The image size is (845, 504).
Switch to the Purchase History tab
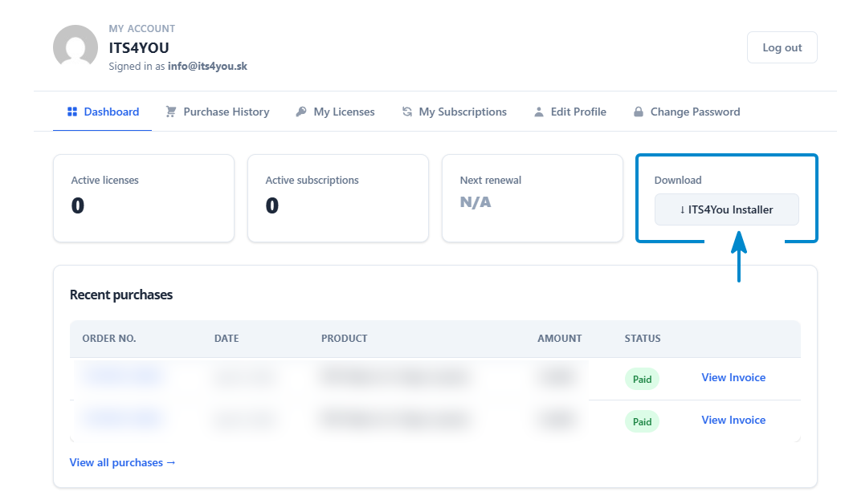(x=217, y=112)
